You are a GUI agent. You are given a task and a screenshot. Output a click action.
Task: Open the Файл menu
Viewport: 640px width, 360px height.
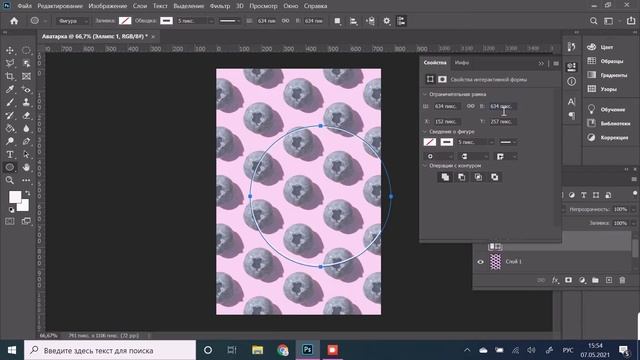point(24,6)
